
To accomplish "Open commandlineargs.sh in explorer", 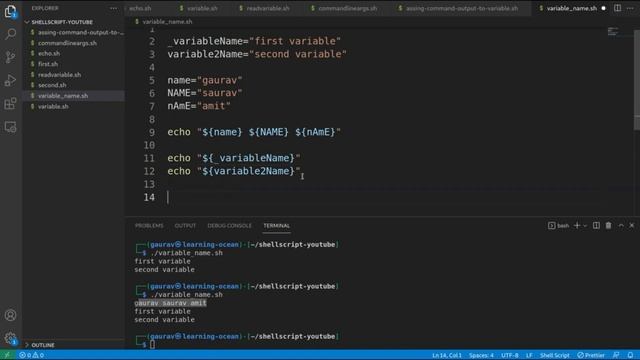I will (74, 43).
